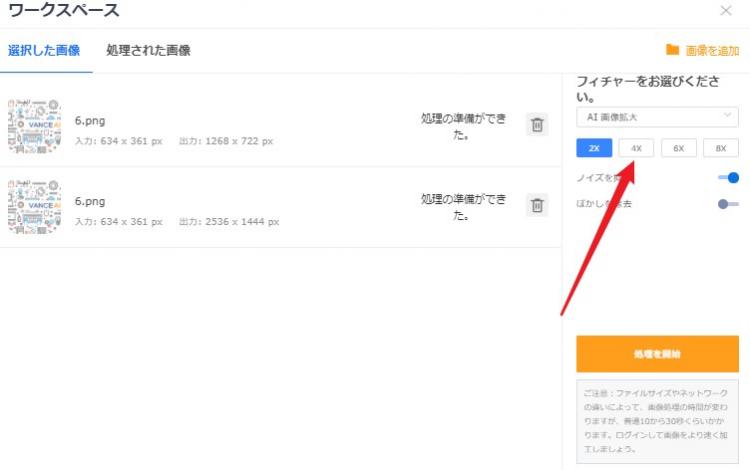Start processing with the orange button
750x470 pixels.
657,354
